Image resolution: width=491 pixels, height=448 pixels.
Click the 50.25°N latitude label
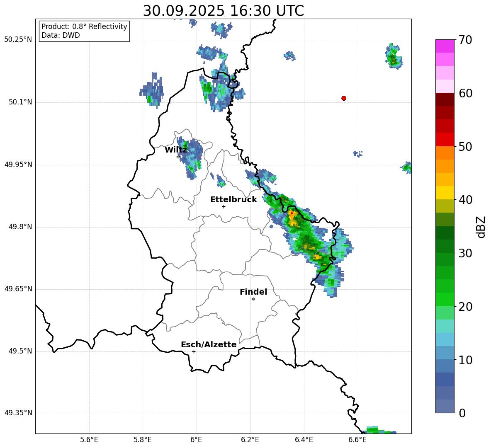click(18, 40)
